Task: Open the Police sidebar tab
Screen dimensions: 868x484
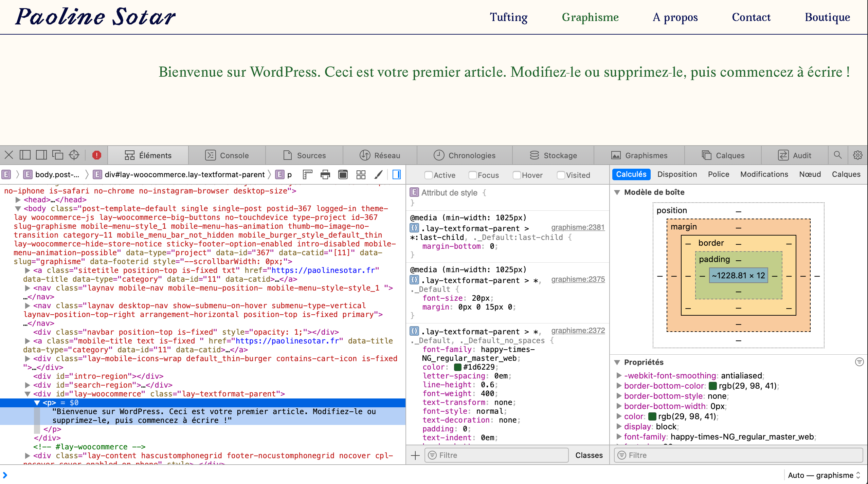Action: [718, 174]
